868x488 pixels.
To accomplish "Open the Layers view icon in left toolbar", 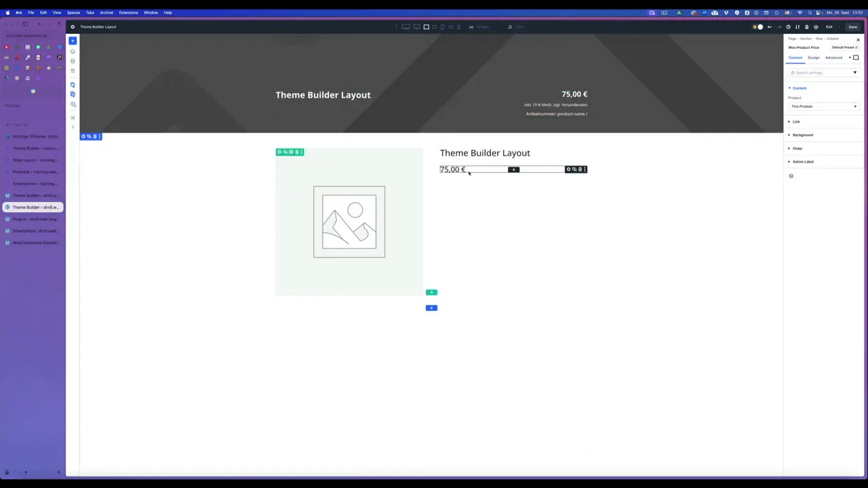I will pos(73,52).
